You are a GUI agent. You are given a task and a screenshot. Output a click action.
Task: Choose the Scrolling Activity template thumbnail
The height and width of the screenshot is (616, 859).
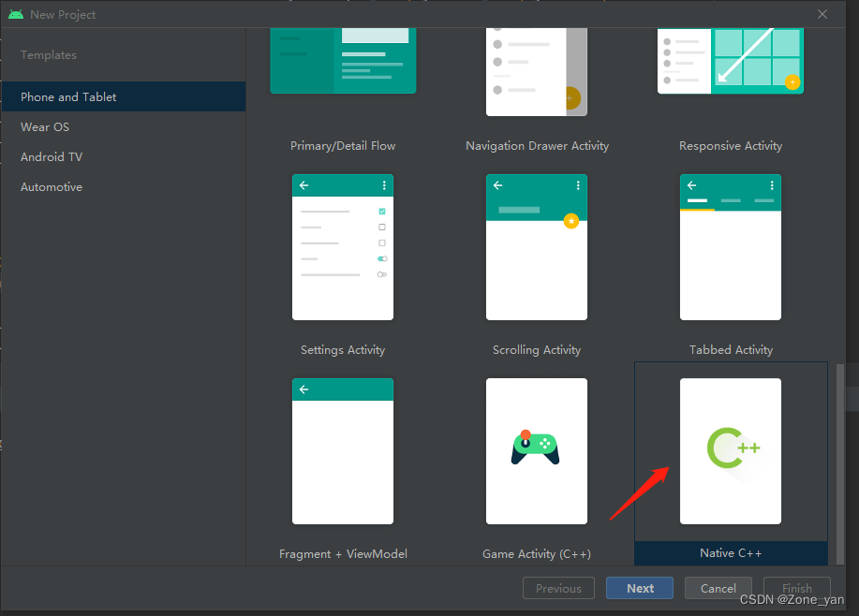tap(537, 247)
